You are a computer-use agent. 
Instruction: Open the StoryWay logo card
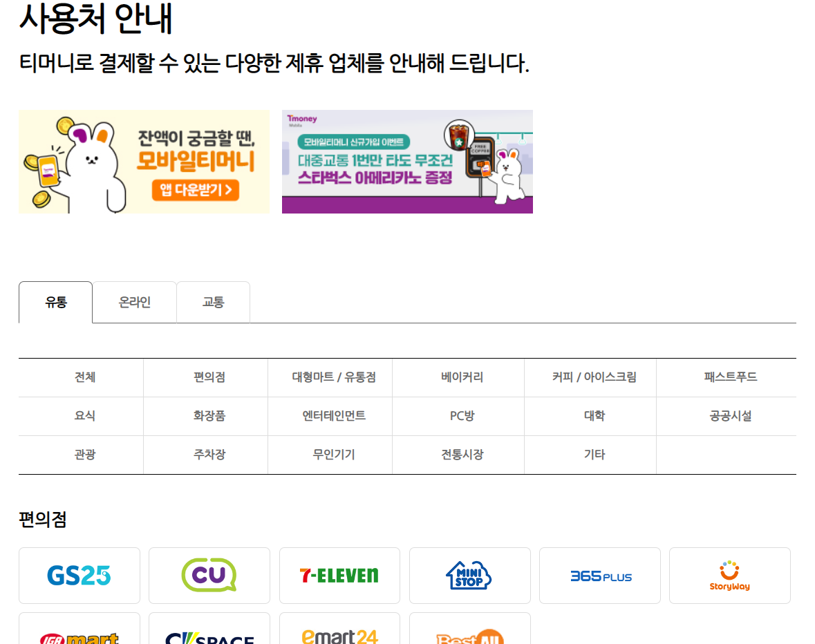[x=730, y=576]
